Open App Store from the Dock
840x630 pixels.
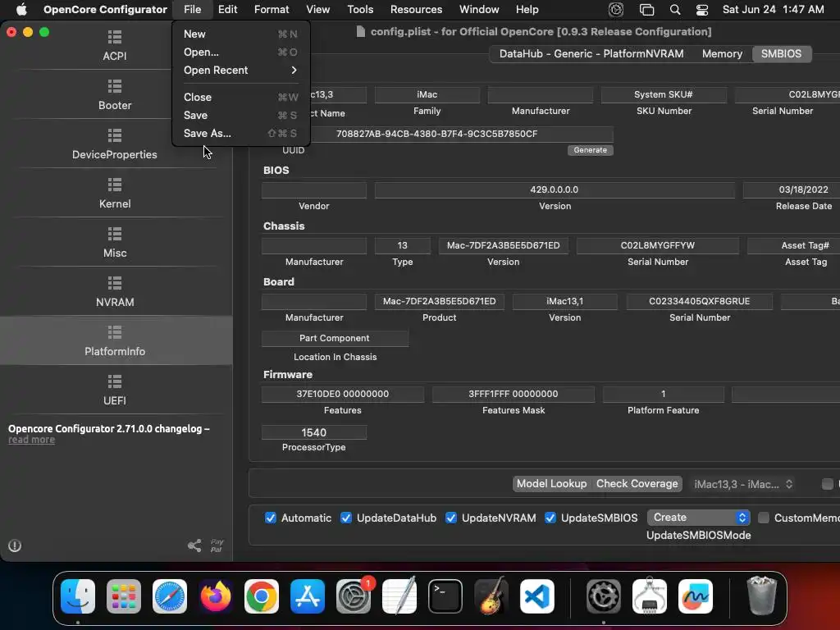(308, 596)
